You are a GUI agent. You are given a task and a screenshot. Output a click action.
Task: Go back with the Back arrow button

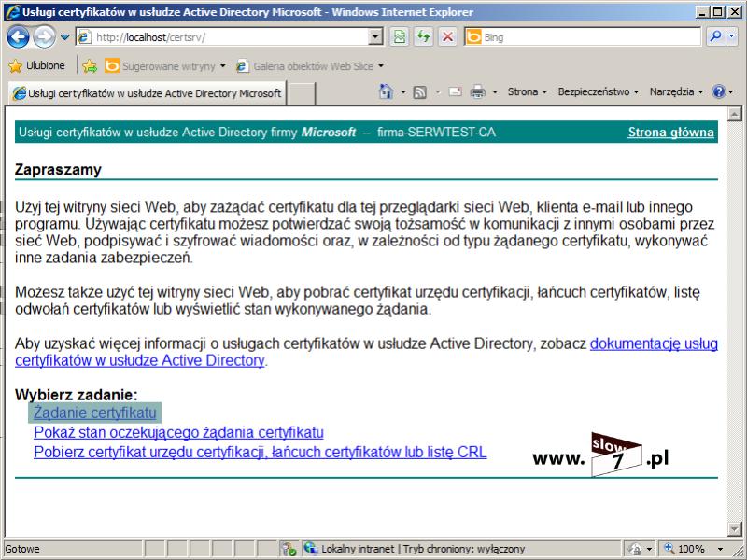[x=18, y=36]
